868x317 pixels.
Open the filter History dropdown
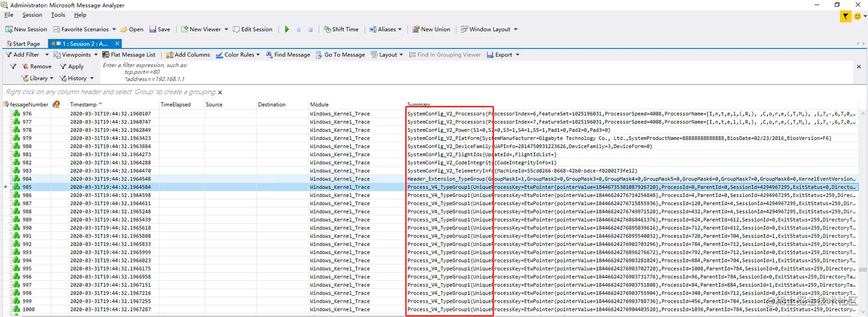76,78
